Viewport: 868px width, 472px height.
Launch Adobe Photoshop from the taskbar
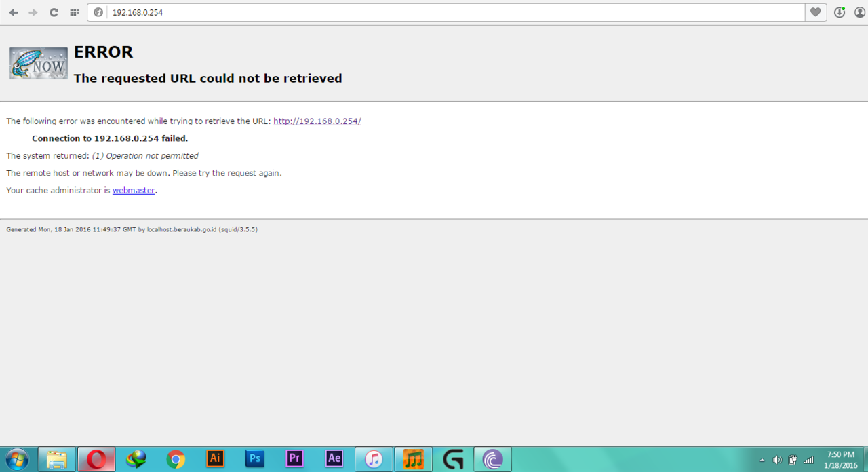(255, 459)
